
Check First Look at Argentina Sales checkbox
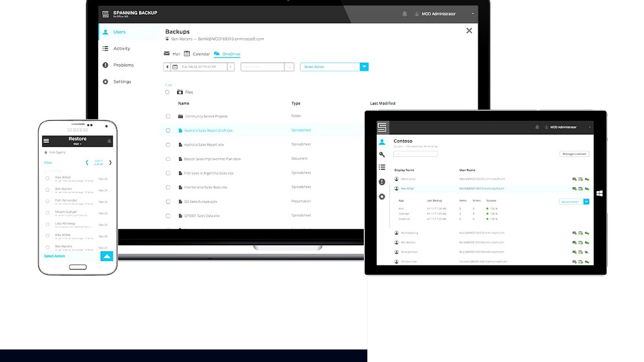tap(168, 173)
